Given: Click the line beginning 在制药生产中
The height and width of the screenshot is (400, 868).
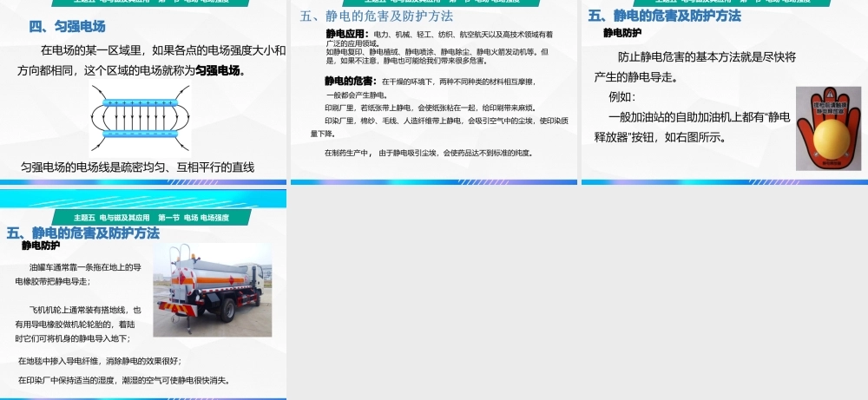Looking at the screenshot, I should [429, 154].
